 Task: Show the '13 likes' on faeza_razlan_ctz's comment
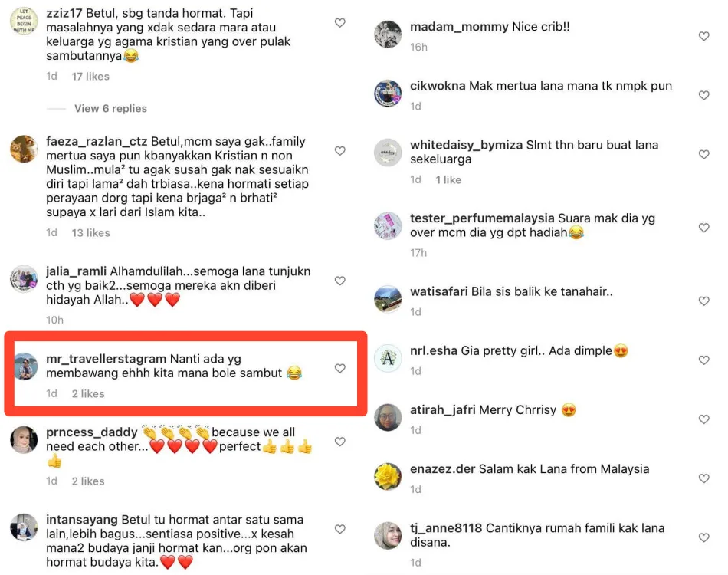(x=90, y=233)
